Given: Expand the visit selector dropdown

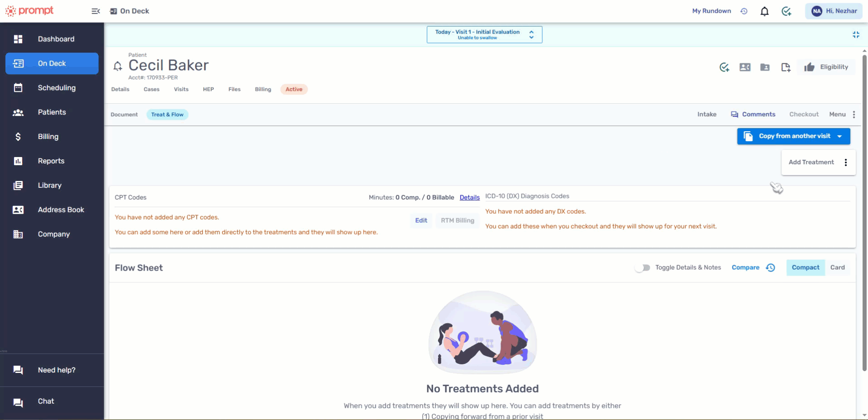Looking at the screenshot, I should click(484, 35).
